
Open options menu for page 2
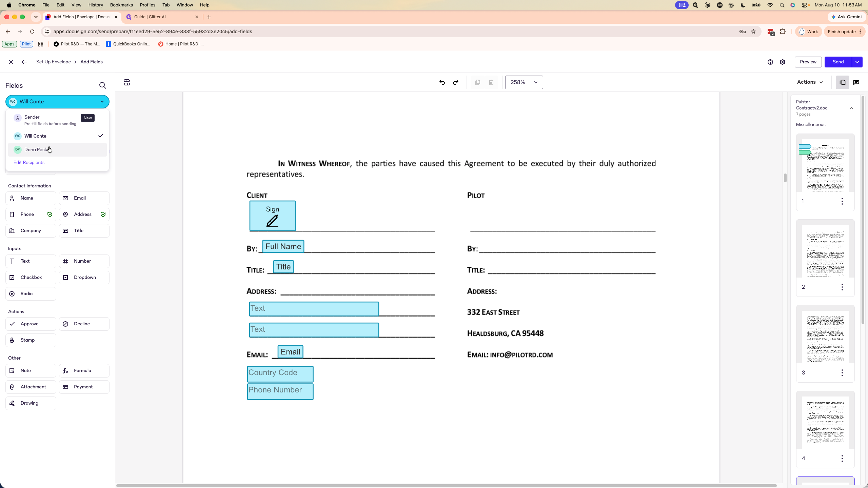[842, 287]
